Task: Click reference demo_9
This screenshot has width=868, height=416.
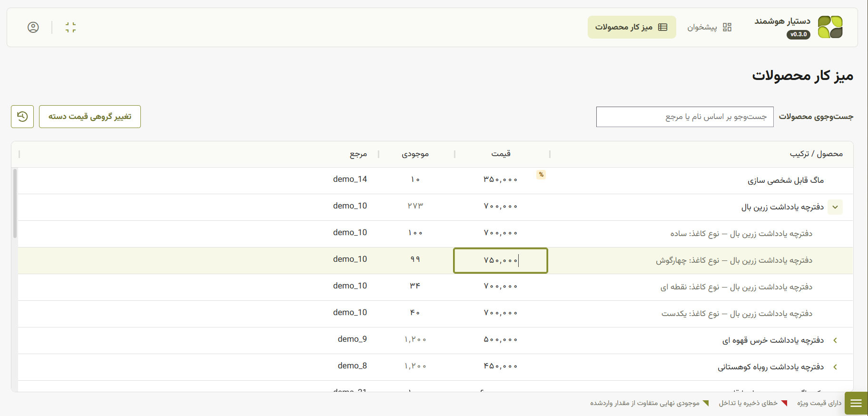Action: (352, 339)
